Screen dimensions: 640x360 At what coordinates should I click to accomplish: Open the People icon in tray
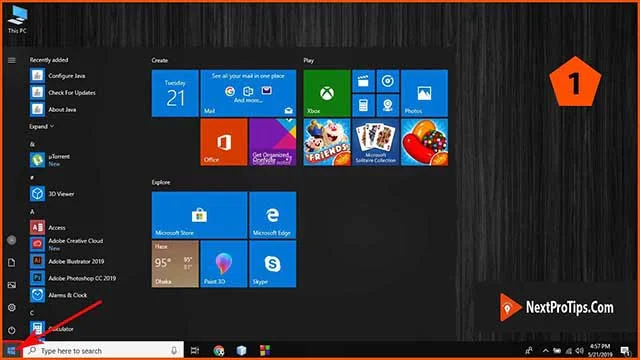click(x=529, y=351)
